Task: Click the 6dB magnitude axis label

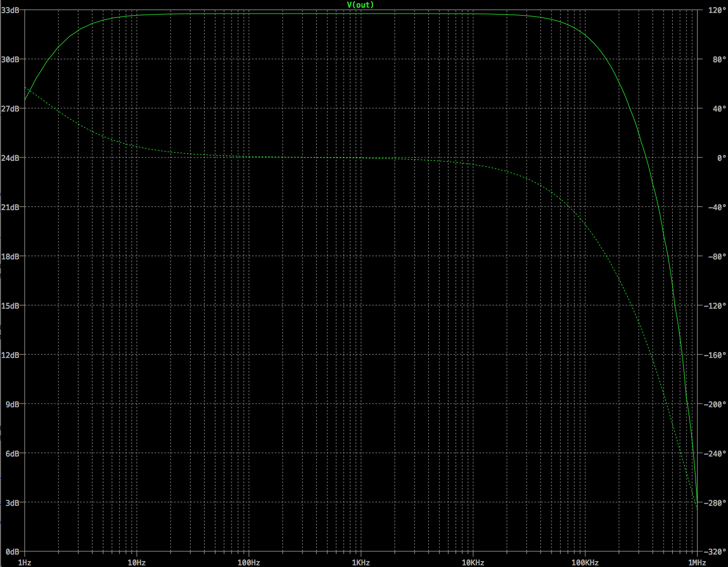Action: 12,453
